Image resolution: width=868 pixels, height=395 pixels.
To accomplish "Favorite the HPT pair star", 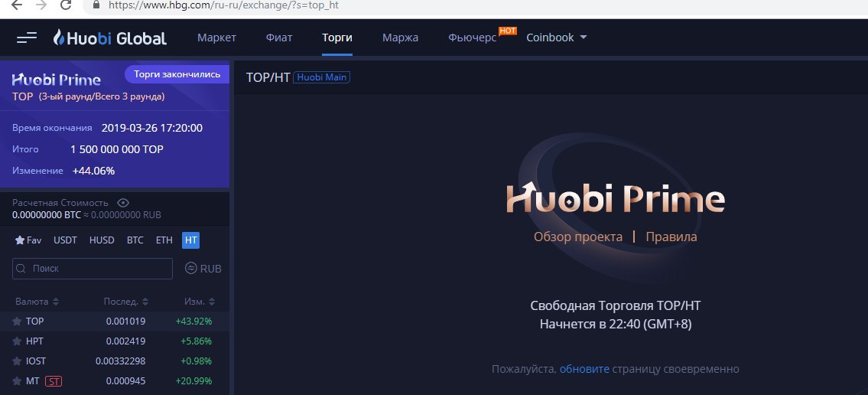I will point(17,341).
